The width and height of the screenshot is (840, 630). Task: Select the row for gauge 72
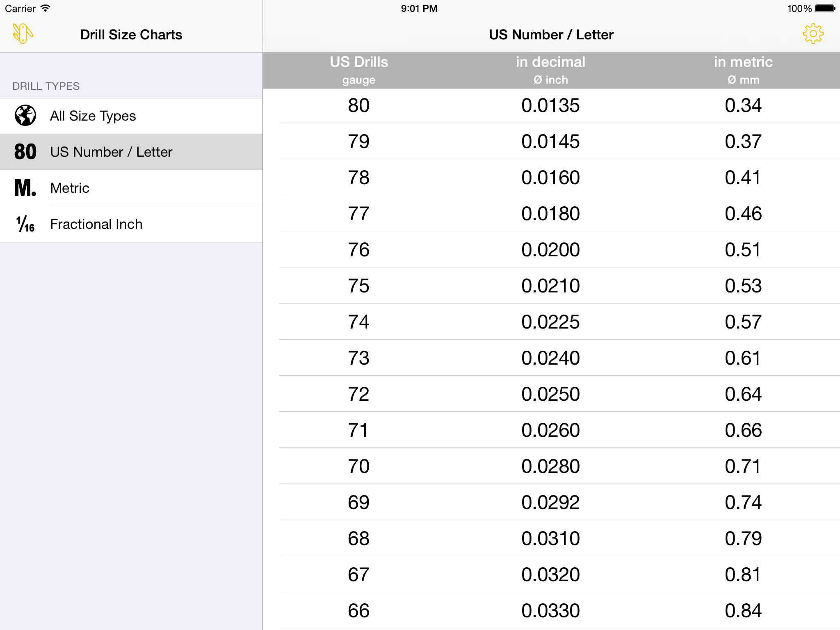pyautogui.click(x=551, y=394)
